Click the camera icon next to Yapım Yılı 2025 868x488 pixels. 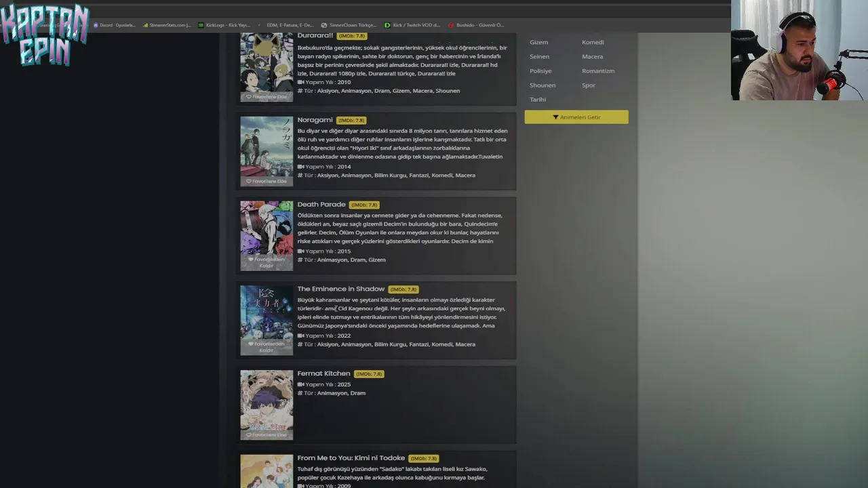pos(300,384)
